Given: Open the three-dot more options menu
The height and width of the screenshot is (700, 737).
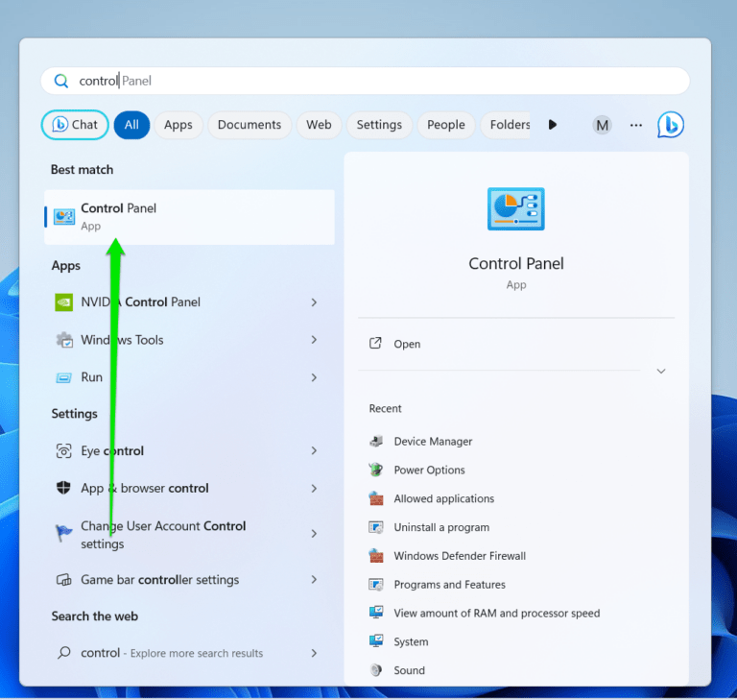Looking at the screenshot, I should [635, 125].
